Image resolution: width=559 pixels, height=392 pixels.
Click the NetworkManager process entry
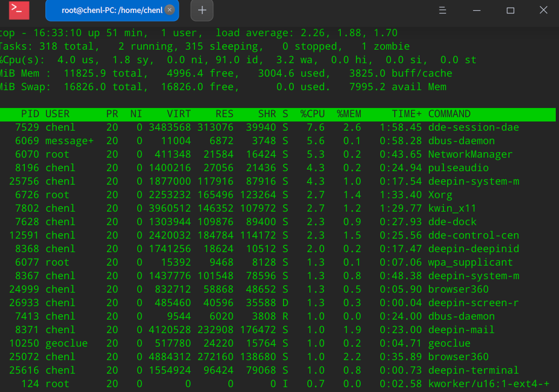(x=470, y=154)
